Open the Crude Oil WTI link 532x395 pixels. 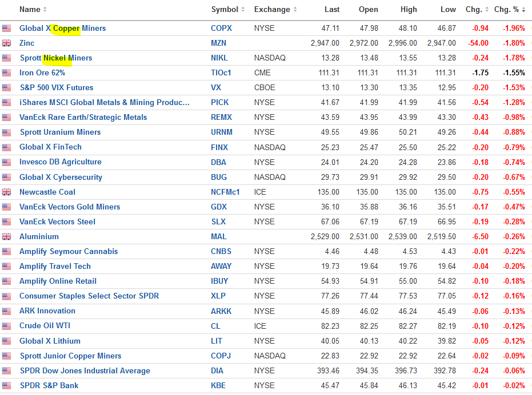[x=45, y=326]
